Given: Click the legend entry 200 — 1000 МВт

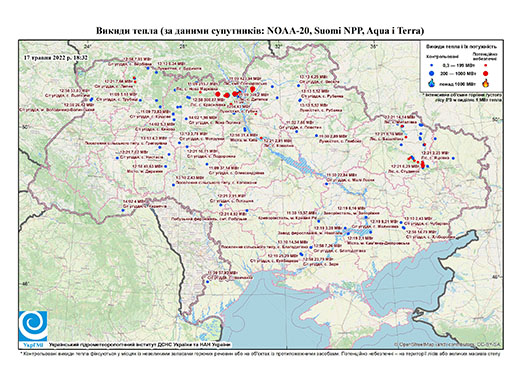Looking at the screenshot, I should pyautogui.click(x=459, y=73).
